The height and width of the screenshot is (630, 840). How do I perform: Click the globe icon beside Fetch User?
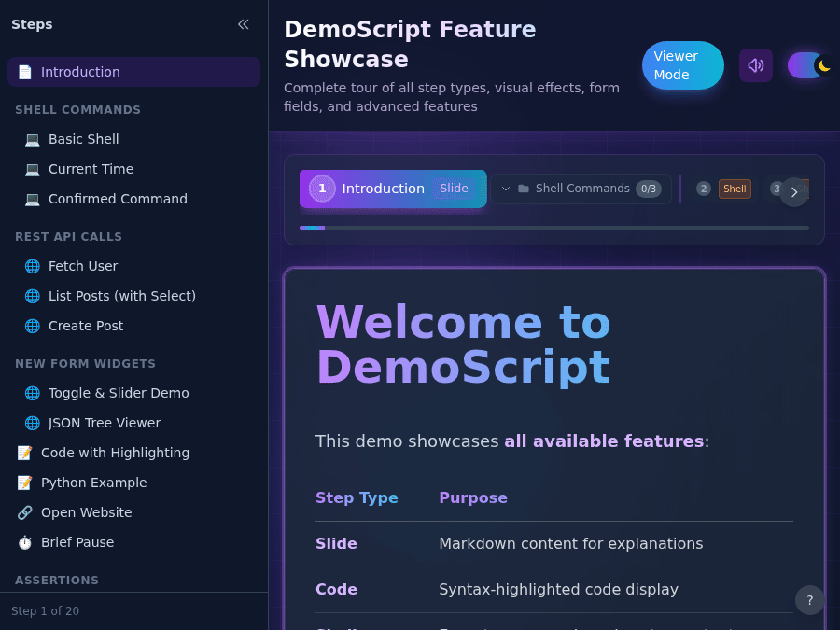tap(32, 266)
